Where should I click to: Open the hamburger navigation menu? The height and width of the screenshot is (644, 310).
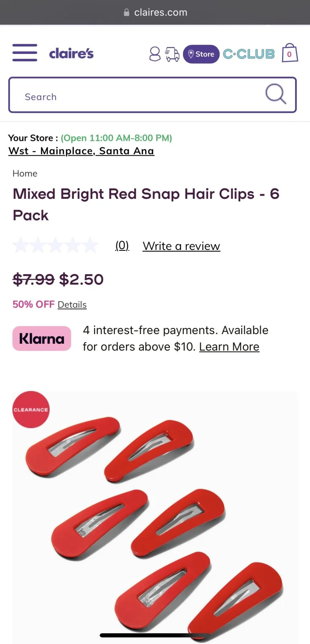pos(25,53)
